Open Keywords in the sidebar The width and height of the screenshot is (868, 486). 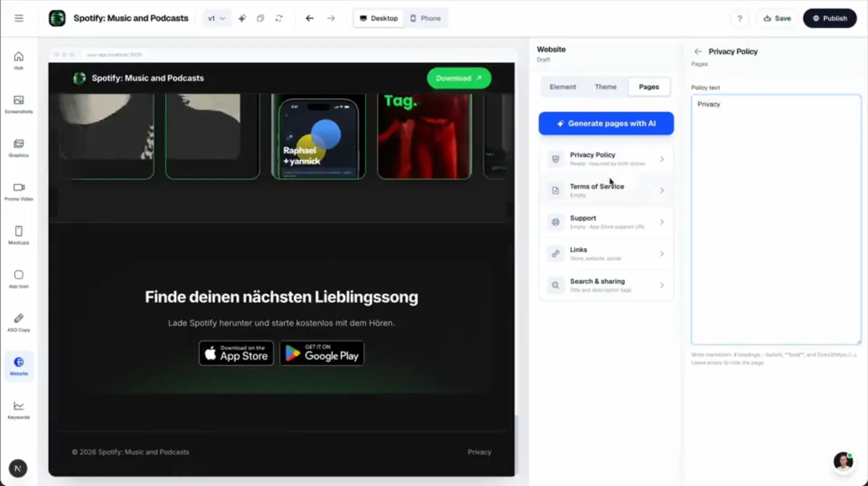[19, 410]
